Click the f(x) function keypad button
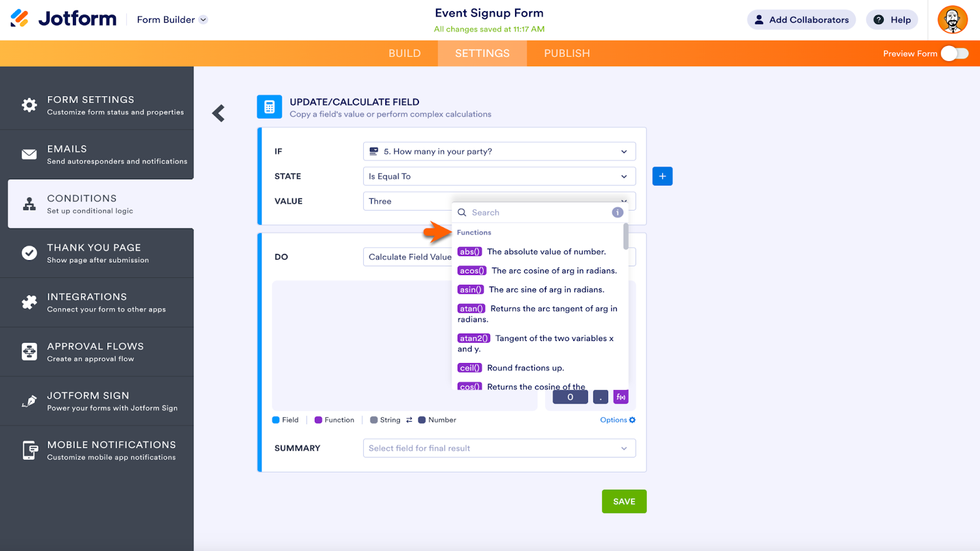This screenshot has width=980, height=551. click(x=620, y=397)
